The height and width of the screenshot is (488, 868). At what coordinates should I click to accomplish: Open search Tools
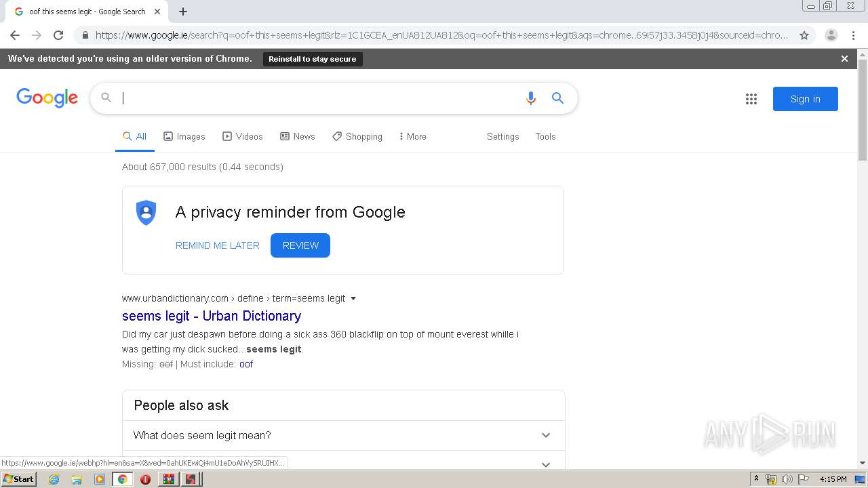tap(545, 136)
